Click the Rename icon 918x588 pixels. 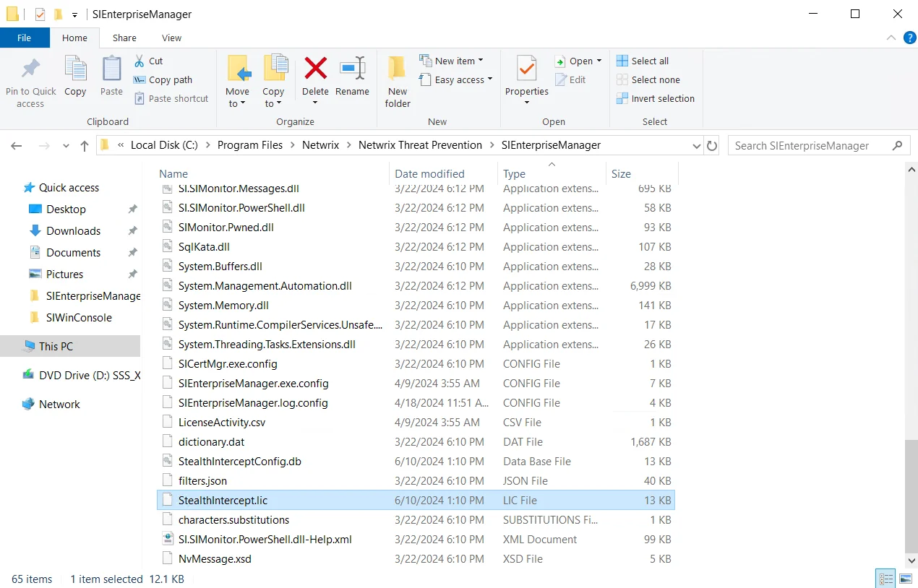[352, 68]
